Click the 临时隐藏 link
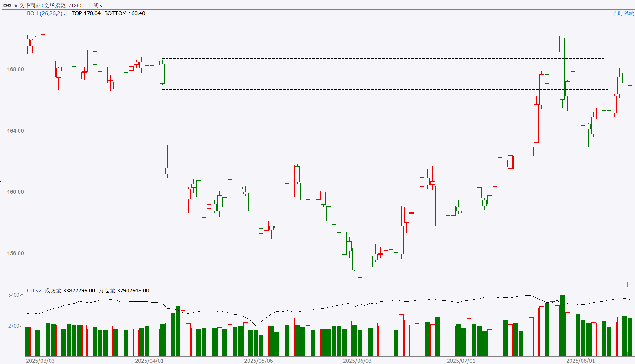 click(x=623, y=13)
